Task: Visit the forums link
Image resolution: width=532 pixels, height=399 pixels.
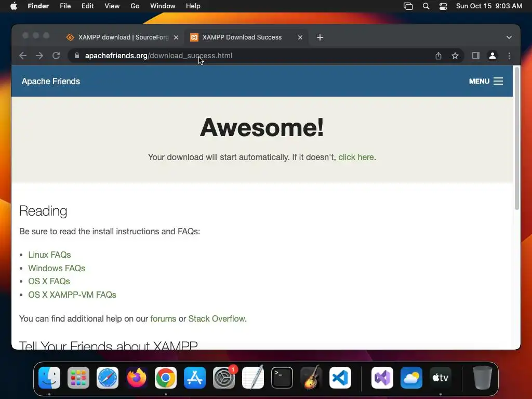Action: (x=163, y=318)
